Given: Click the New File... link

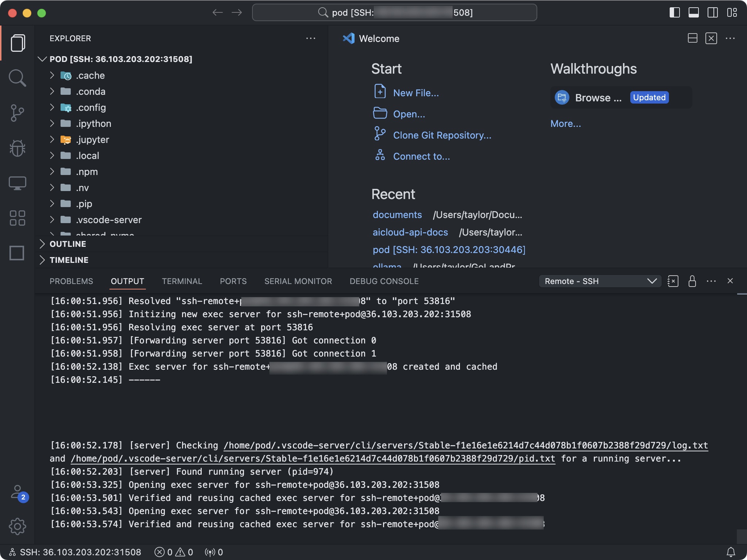Looking at the screenshot, I should pyautogui.click(x=416, y=93).
